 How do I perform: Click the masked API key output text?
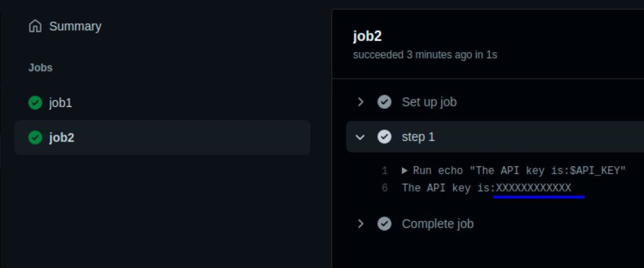pos(533,187)
